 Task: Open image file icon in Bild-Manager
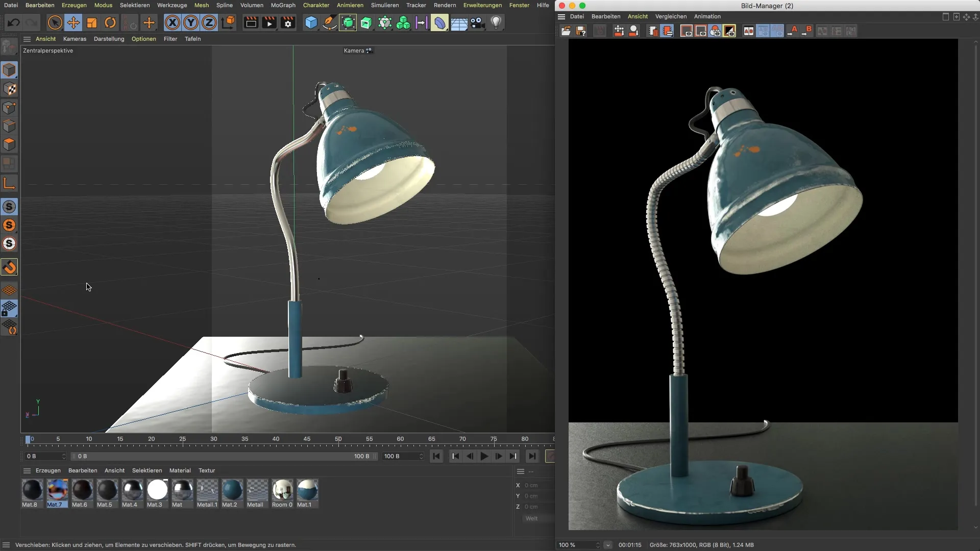(x=566, y=31)
